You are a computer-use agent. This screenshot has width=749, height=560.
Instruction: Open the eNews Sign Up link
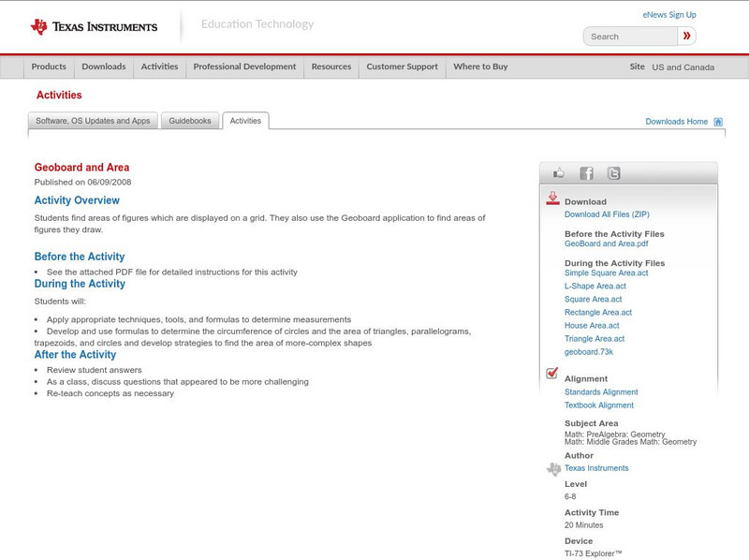point(669,15)
